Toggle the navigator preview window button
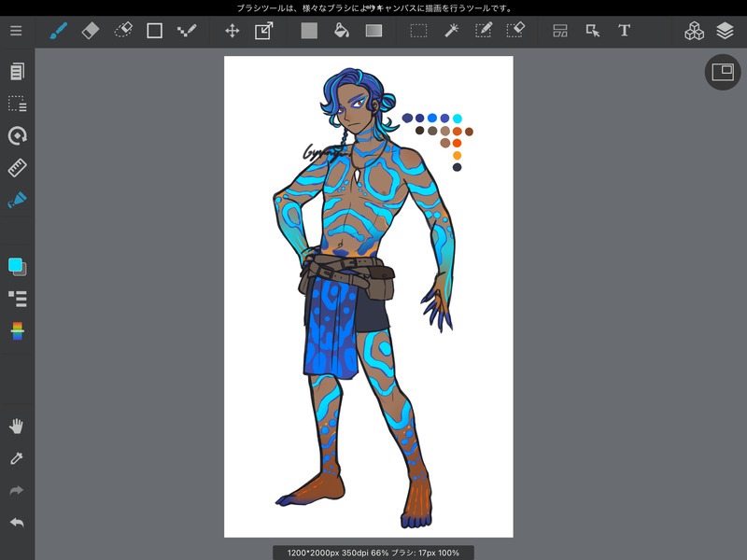 click(x=723, y=72)
